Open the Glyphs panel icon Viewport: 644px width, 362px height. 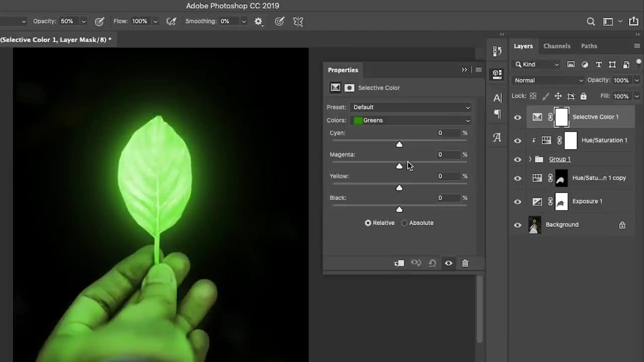[497, 137]
